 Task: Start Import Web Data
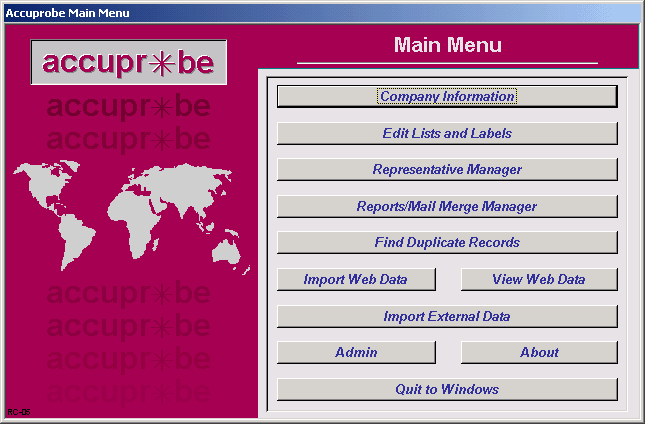coord(356,279)
